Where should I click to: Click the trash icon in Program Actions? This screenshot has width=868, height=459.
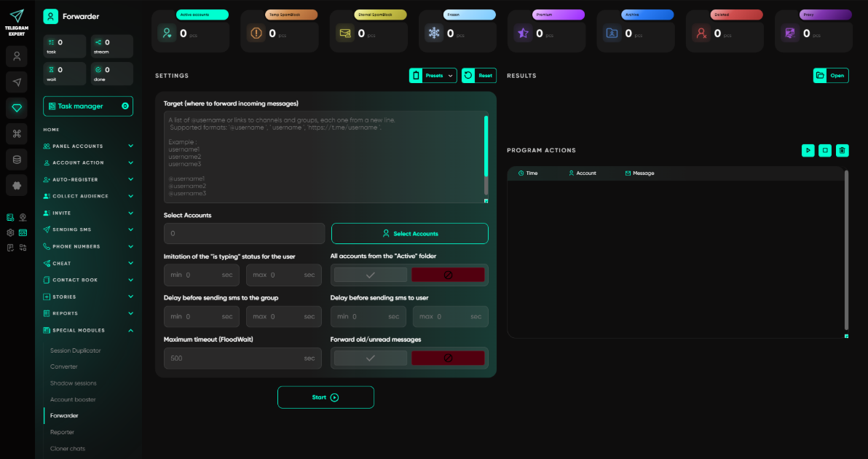click(x=842, y=150)
